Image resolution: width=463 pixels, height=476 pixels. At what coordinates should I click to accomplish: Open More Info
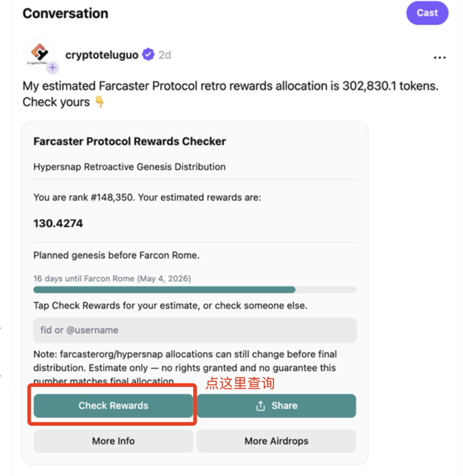click(113, 441)
